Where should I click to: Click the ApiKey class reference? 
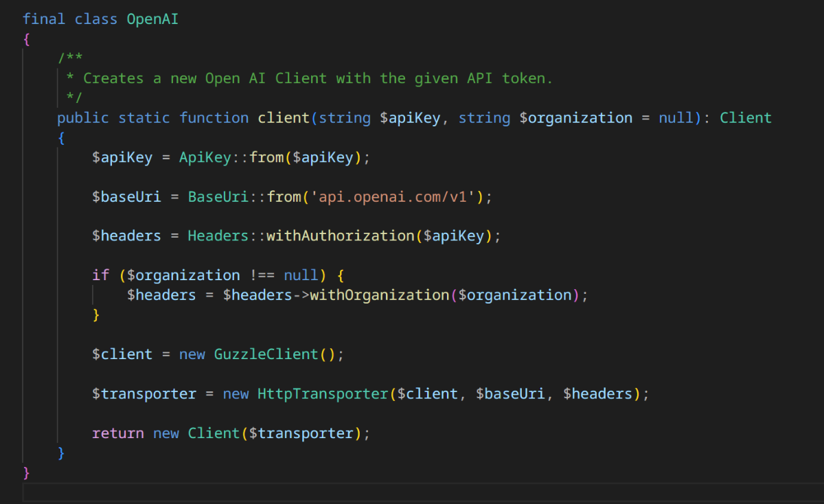(205, 157)
